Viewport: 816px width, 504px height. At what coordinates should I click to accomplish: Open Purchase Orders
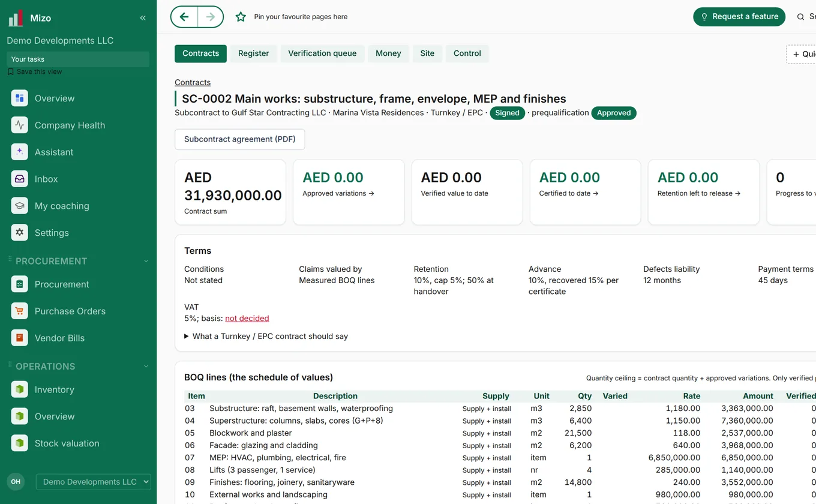(x=70, y=311)
